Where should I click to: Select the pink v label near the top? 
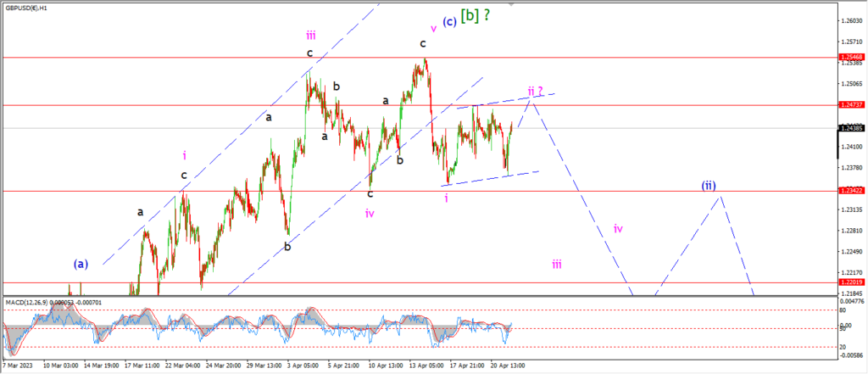[433, 29]
